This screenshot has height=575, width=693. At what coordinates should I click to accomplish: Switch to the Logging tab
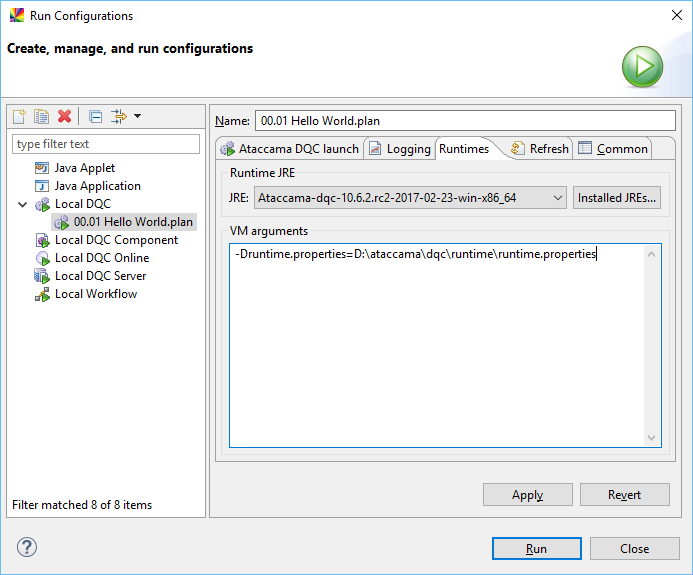pos(400,149)
